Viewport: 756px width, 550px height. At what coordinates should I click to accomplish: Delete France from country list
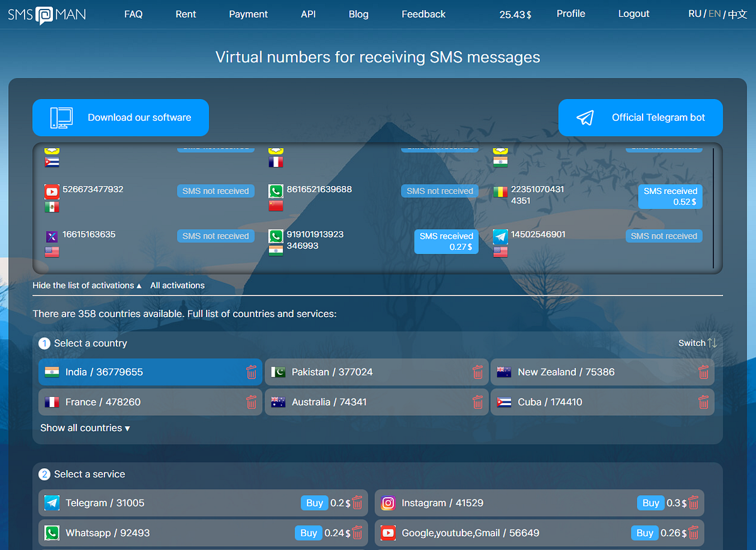pos(251,402)
